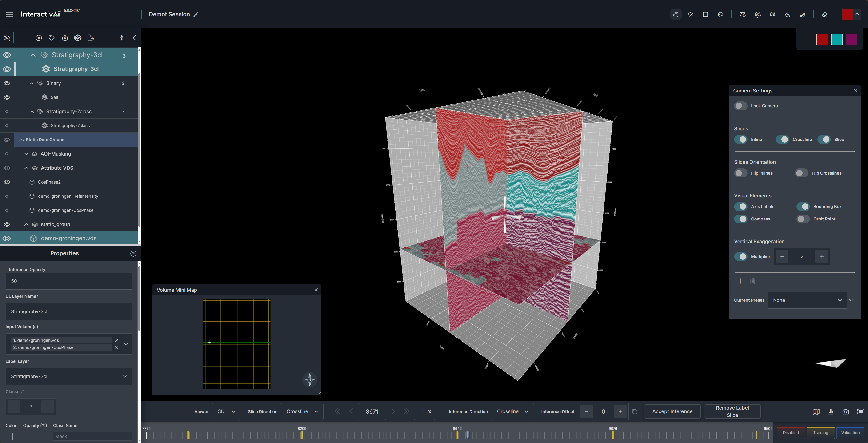Select the lasso selection tool
Screen dimensions: 868x443
720,15
